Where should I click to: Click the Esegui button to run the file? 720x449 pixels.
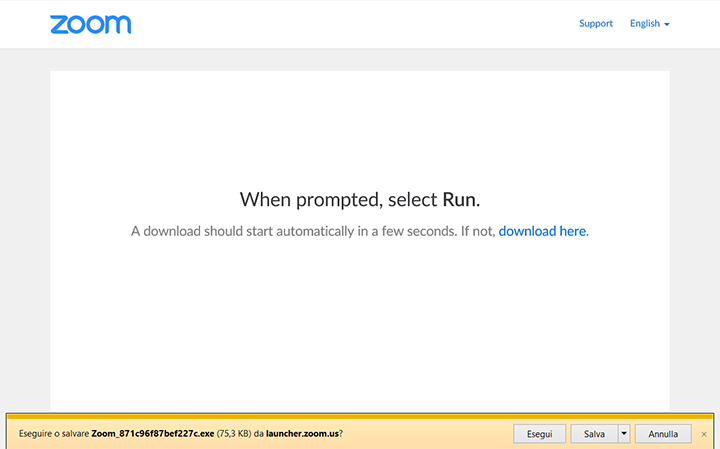click(540, 434)
